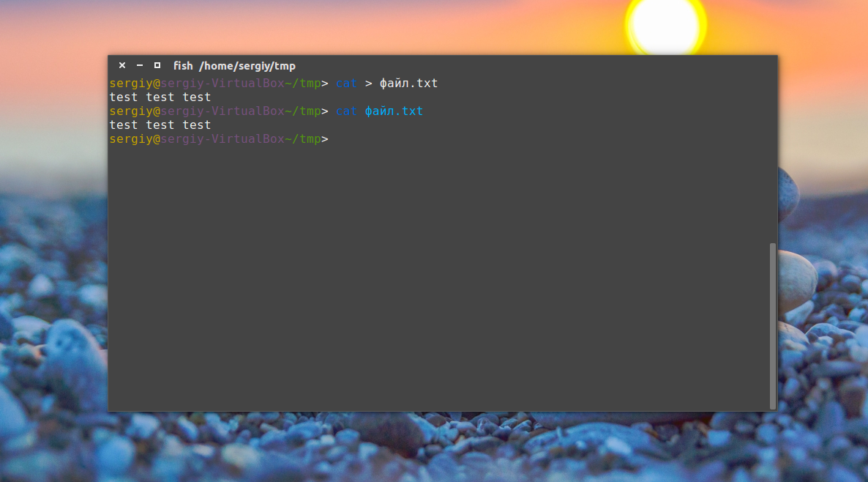This screenshot has height=482, width=868.
Task: Maximize the fish terminal window
Action: 157,65
